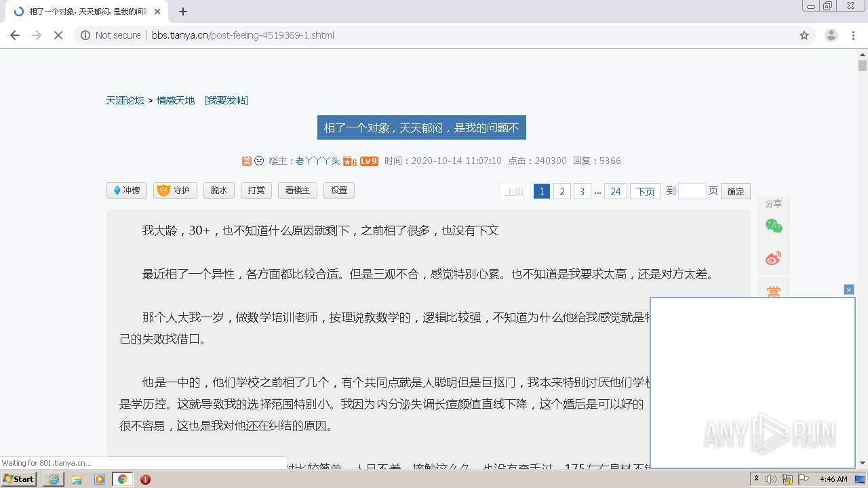Viewport: 868px width, 488px height.
Task: Open Action Center flag icon
Action: (803, 479)
